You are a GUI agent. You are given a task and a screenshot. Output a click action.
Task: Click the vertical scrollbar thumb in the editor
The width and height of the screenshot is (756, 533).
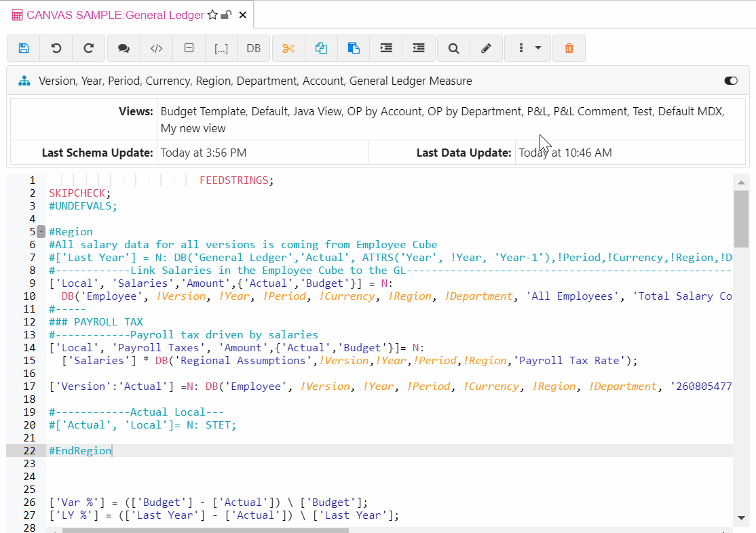[741, 218]
